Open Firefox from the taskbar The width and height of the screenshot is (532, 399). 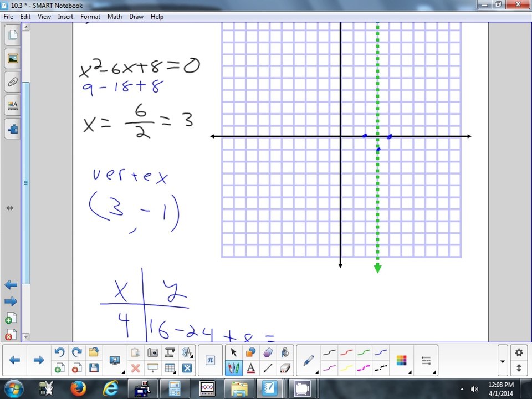tap(78, 388)
